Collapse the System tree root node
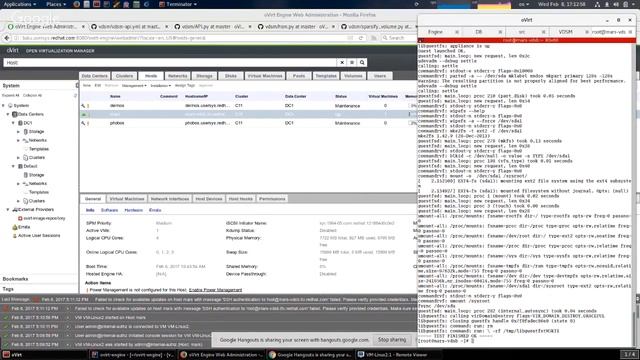This screenshot has height=360, width=640. pos(4,106)
